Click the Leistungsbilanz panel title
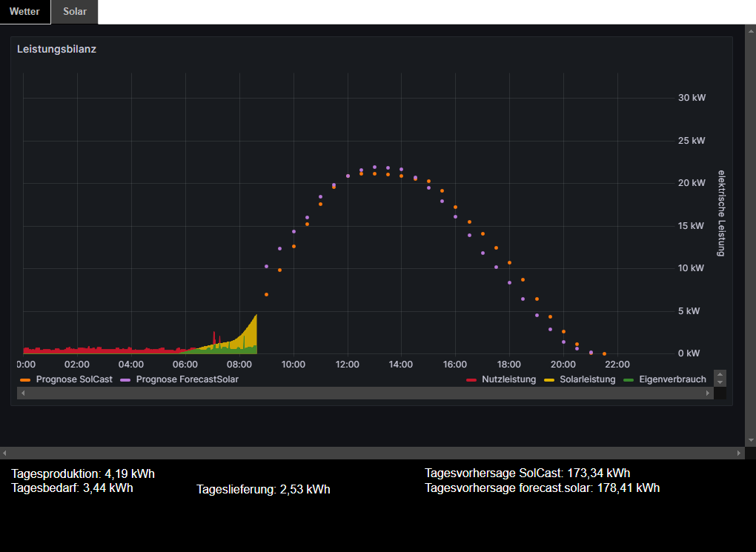The width and height of the screenshot is (756, 552). tap(57, 49)
